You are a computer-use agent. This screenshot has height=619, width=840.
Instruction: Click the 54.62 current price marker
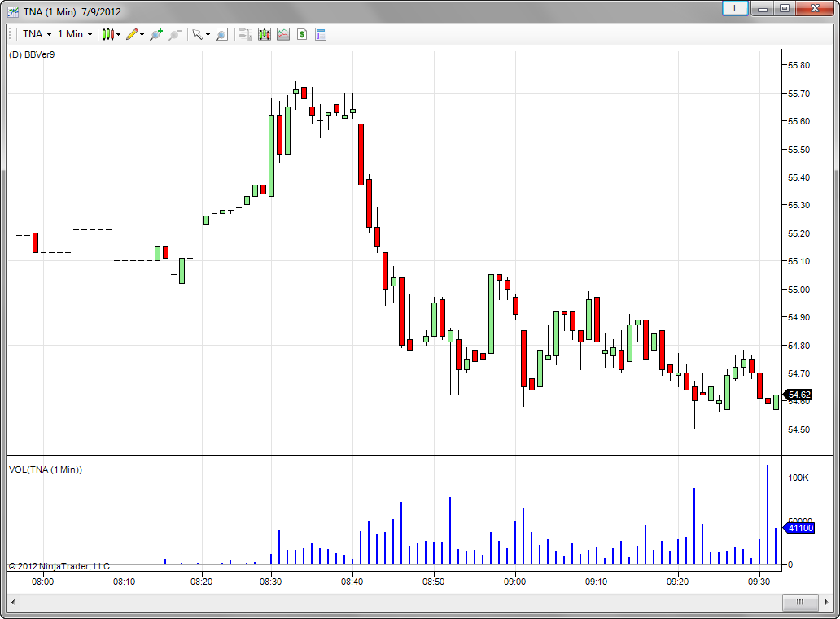pos(798,395)
